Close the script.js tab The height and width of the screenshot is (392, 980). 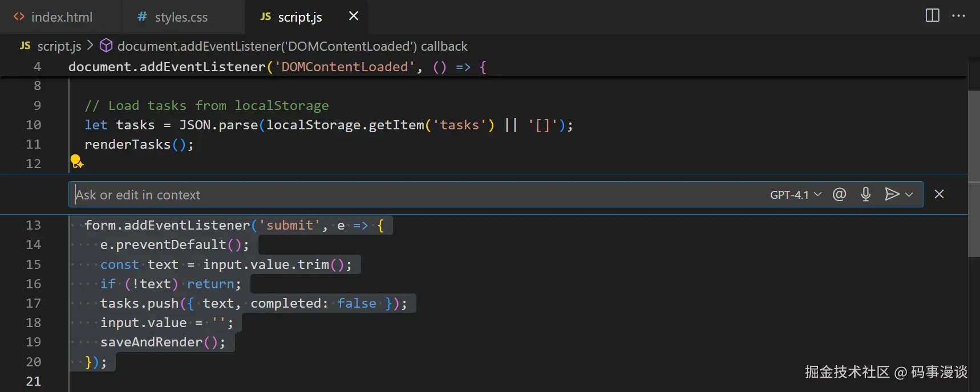pyautogui.click(x=354, y=16)
